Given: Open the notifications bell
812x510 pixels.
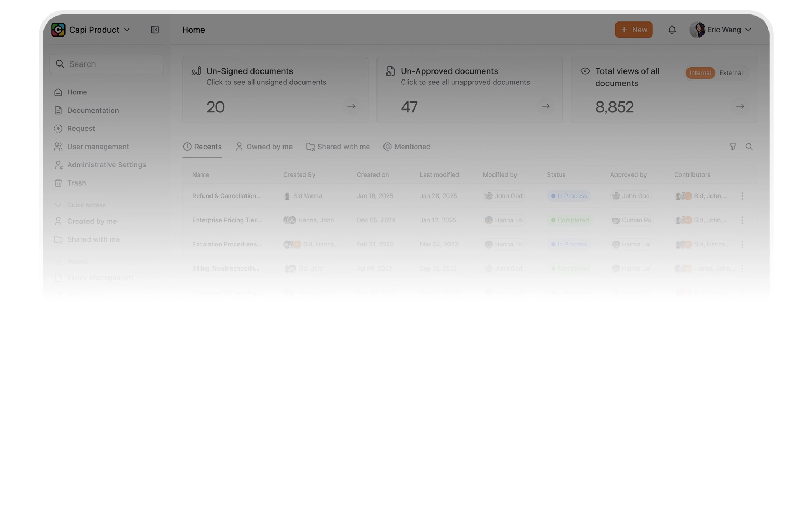Looking at the screenshot, I should tap(672, 30).
